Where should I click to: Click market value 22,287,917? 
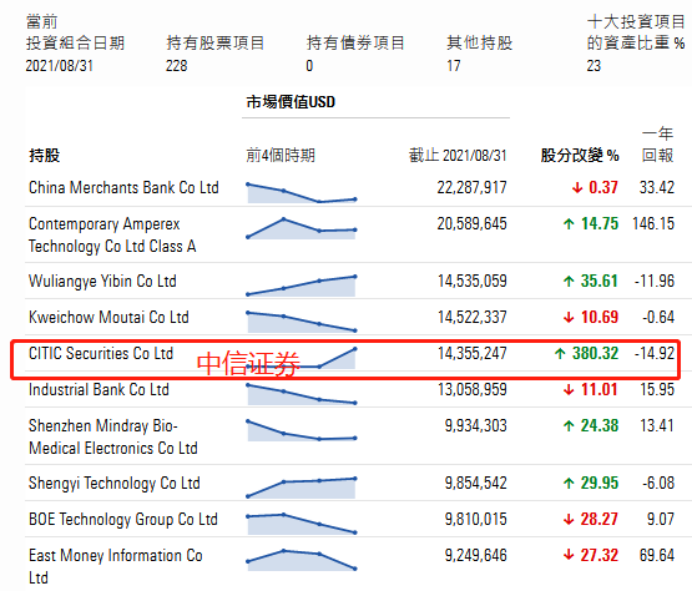(472, 188)
